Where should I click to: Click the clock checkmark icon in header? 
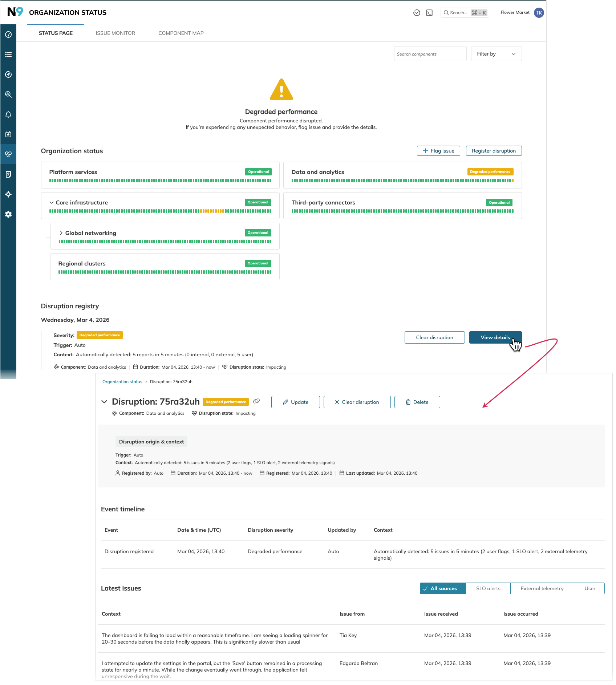417,13
